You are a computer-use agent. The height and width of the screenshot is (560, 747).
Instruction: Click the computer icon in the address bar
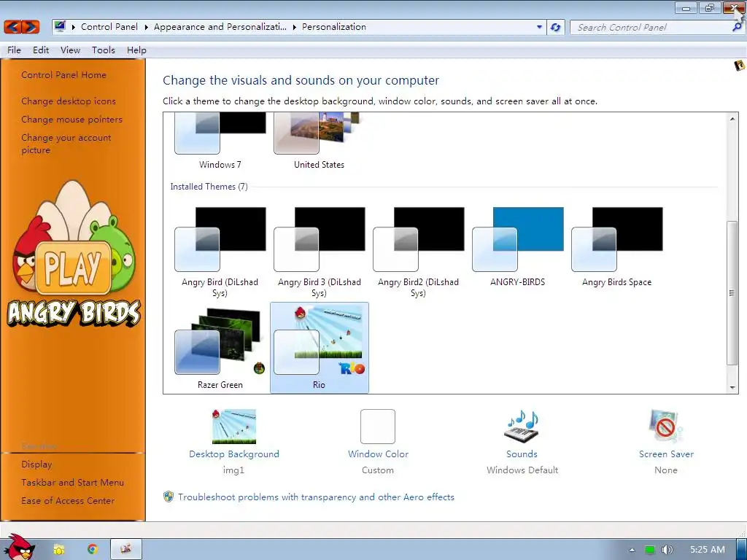click(60, 27)
